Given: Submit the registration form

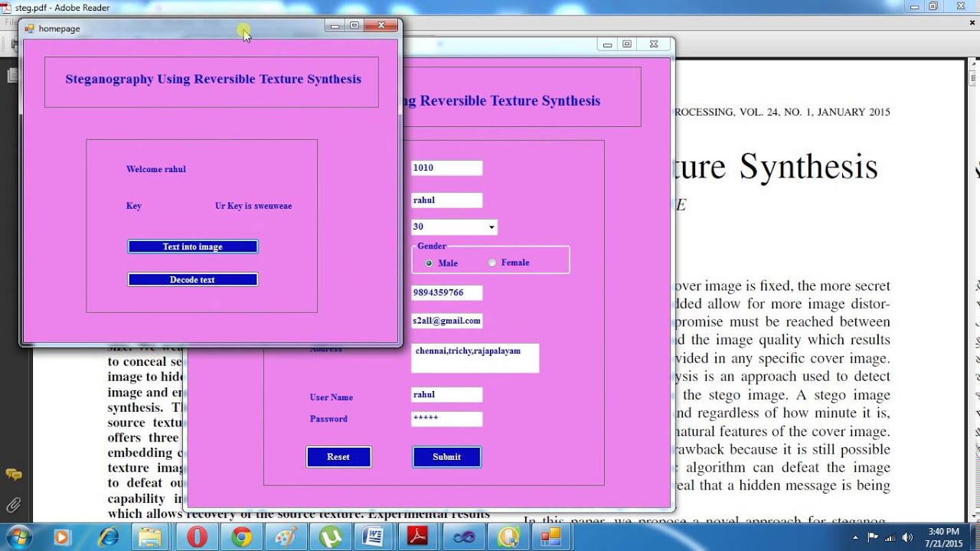Looking at the screenshot, I should point(446,457).
